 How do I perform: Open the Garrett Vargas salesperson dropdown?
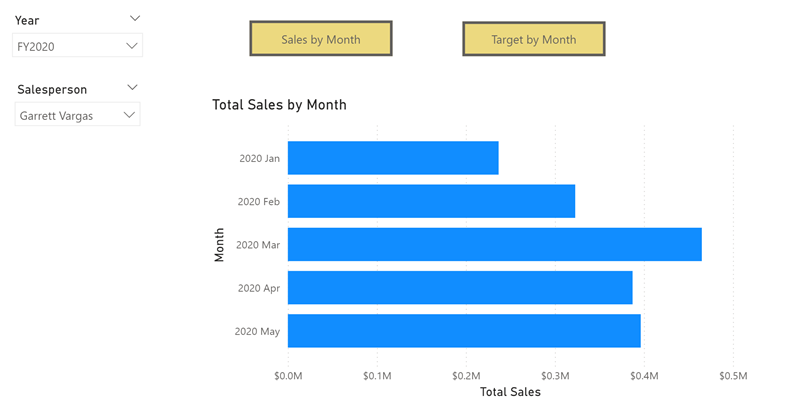77,115
